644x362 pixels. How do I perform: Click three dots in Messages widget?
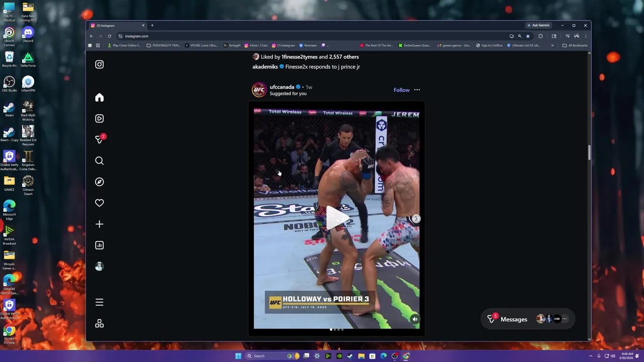click(x=564, y=319)
